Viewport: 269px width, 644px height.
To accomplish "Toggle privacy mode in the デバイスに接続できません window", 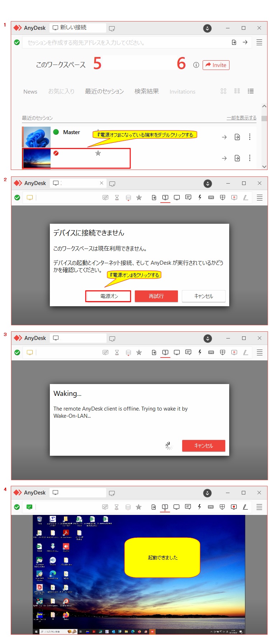I will click(x=105, y=198).
